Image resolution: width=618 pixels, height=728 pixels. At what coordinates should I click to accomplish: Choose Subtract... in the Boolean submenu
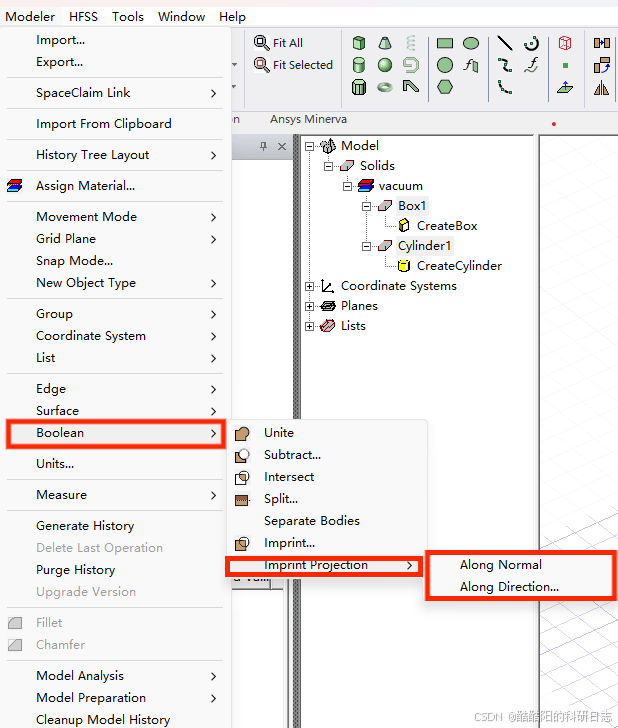(329, 455)
